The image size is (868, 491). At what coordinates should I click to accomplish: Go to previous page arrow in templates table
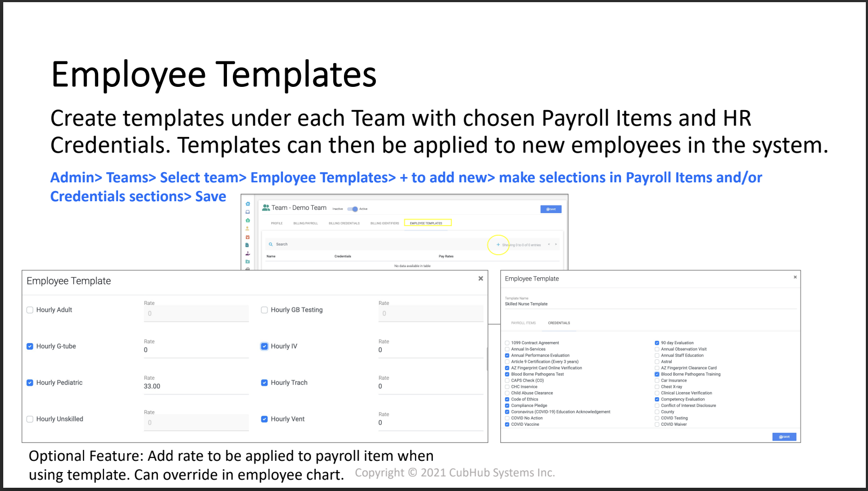point(549,244)
